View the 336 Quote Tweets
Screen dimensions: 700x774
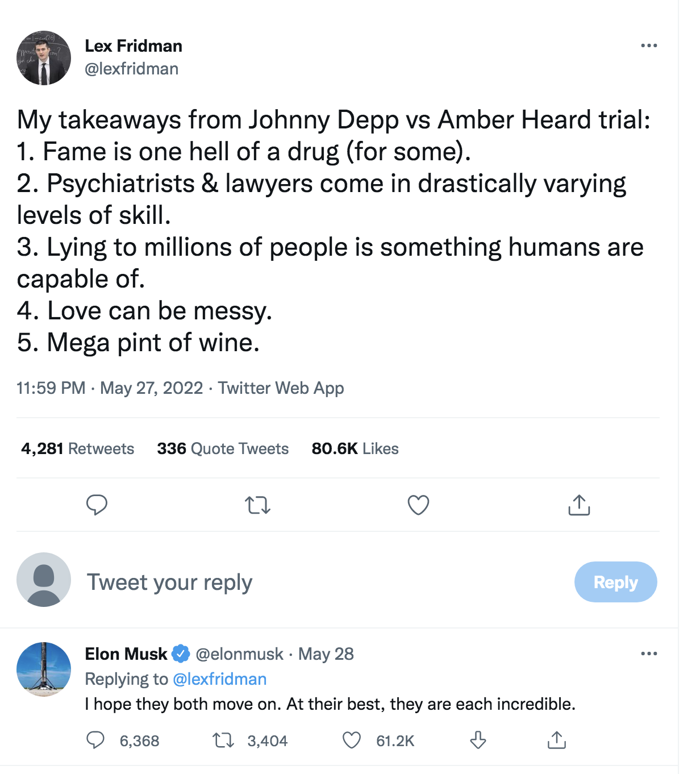point(223,449)
